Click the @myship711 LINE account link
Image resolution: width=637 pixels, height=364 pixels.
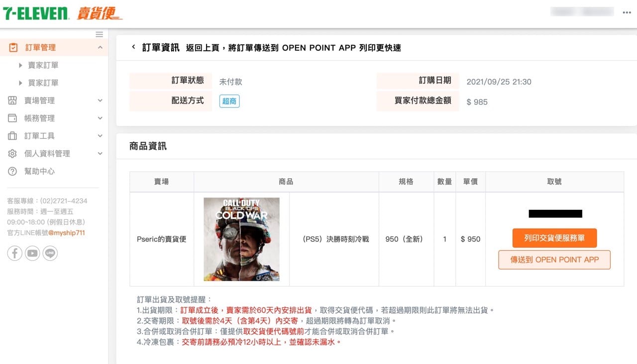[67, 233]
